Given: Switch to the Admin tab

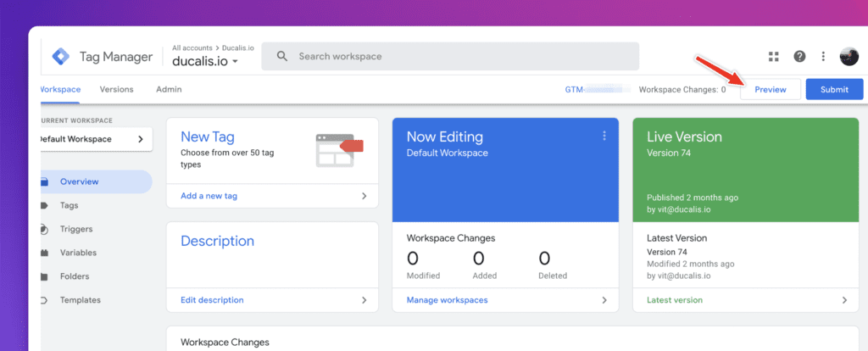Looking at the screenshot, I should [169, 89].
